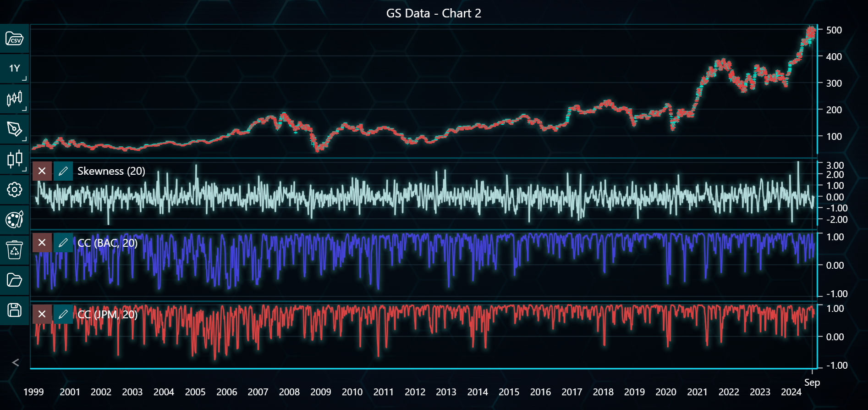Click the 2022 date axis label
868x410 pixels.
coord(729,392)
